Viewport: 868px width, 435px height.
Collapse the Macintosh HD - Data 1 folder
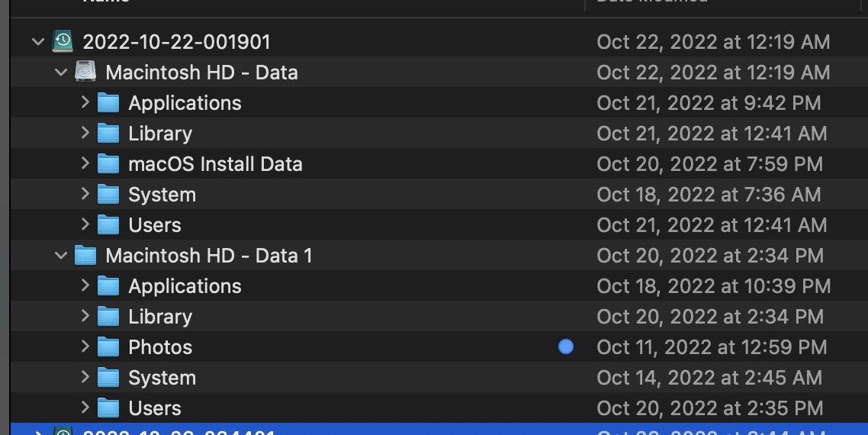61,256
